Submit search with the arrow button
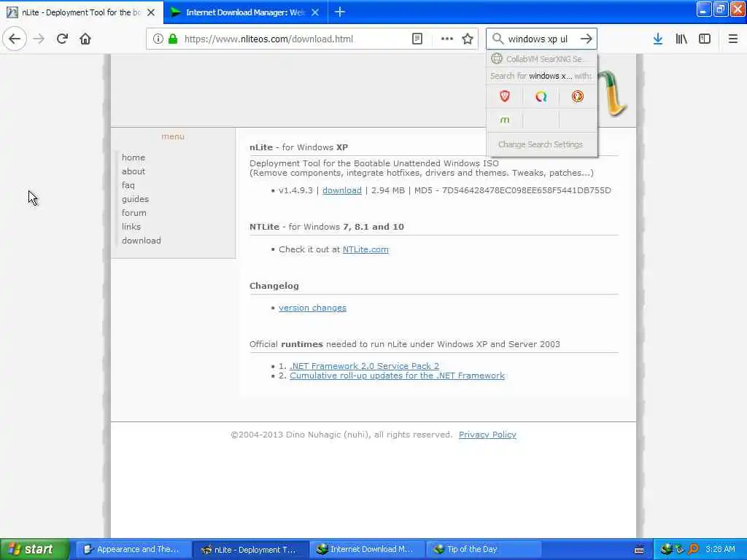 586,39
